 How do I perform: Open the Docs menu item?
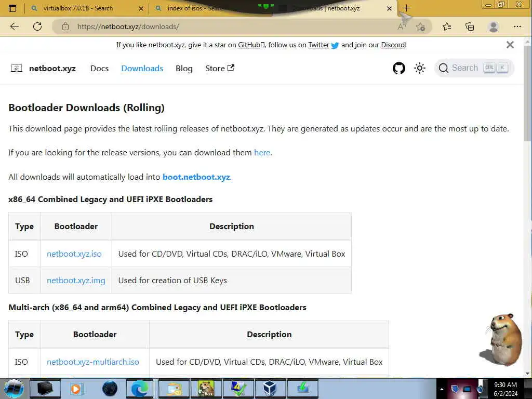coord(99,69)
